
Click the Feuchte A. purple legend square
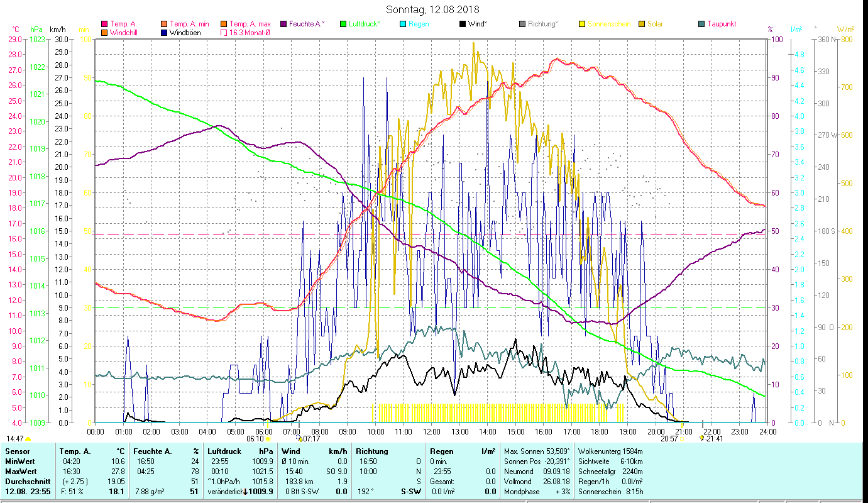pos(283,24)
